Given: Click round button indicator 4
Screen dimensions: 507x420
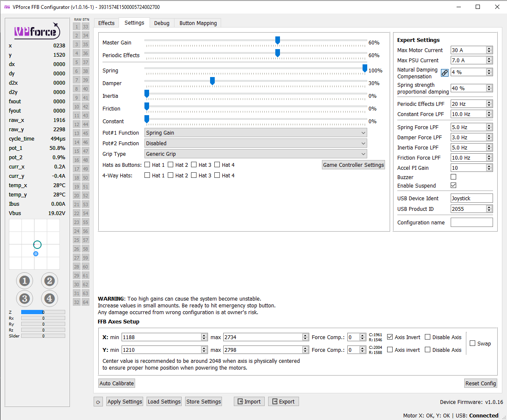Looking at the screenshot, I should (x=50, y=298).
